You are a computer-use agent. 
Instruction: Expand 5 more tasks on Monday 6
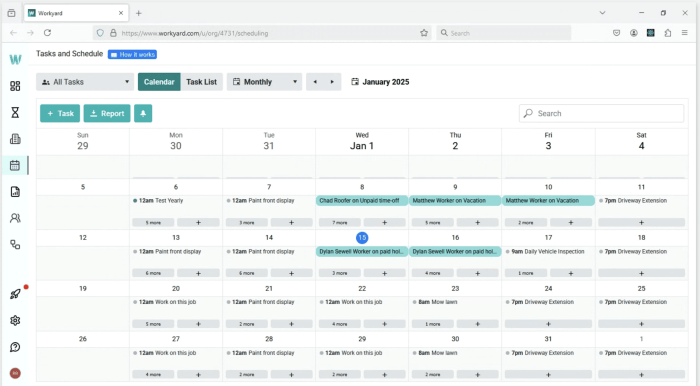coord(153,222)
